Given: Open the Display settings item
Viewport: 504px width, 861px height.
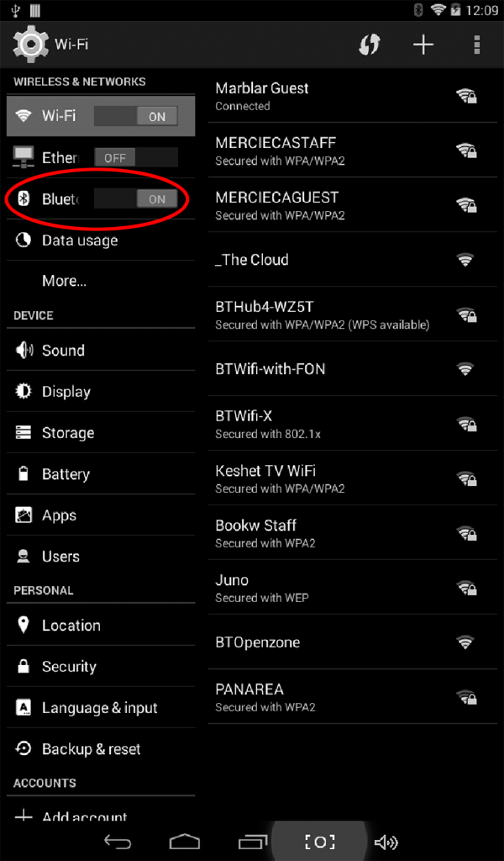Looking at the screenshot, I should pyautogui.click(x=101, y=392).
